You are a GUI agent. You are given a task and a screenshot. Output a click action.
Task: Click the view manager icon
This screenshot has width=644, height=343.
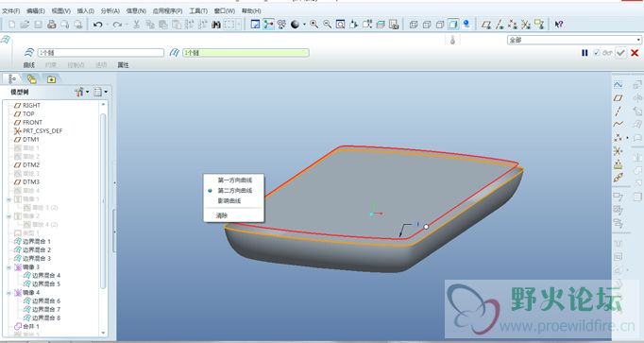tap(394, 25)
